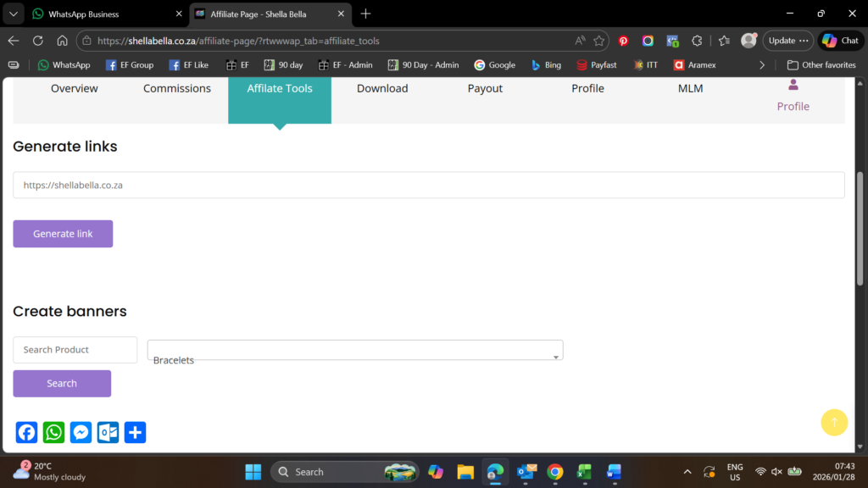The height and width of the screenshot is (488, 868).
Task: Share via the Facebook icon
Action: coord(27,432)
